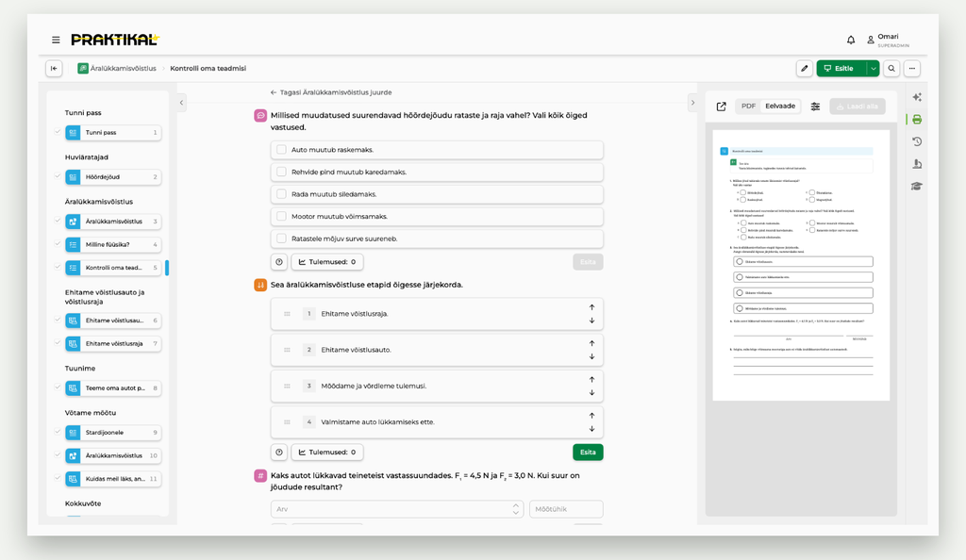Tick 'Rehvide pind muutub karedamaks.' checkbox
The width and height of the screenshot is (966, 560).
(281, 172)
